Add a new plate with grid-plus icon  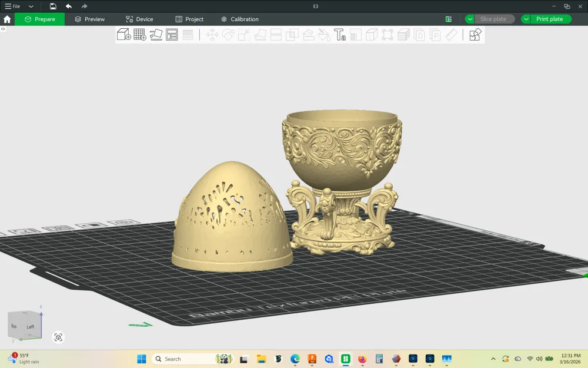click(x=140, y=35)
